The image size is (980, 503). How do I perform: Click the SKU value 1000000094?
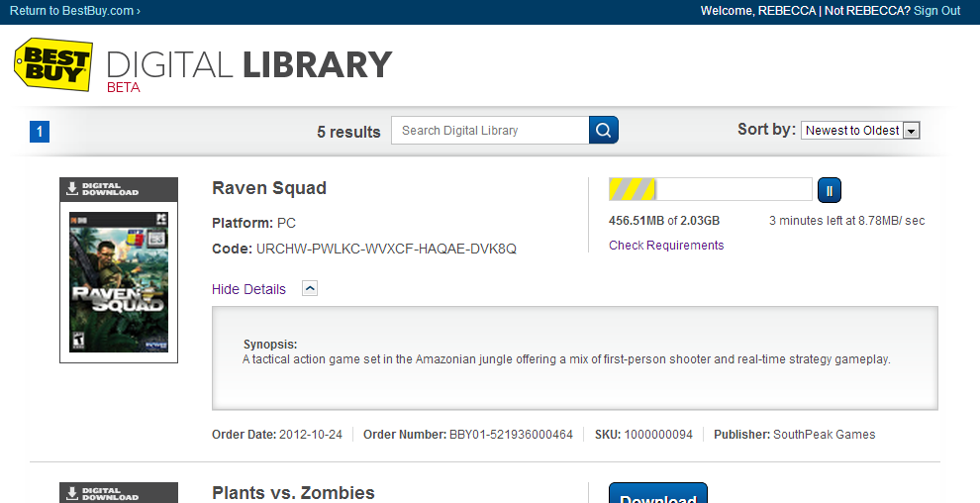(658, 435)
